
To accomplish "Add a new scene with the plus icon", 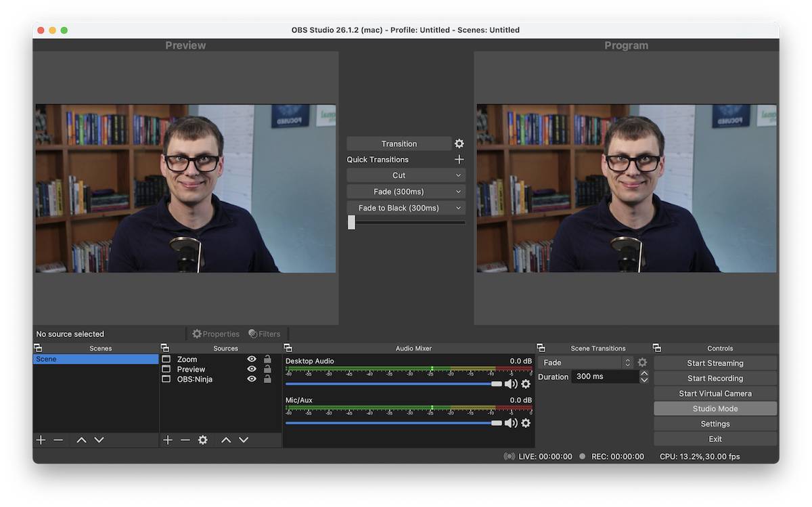I will (41, 440).
